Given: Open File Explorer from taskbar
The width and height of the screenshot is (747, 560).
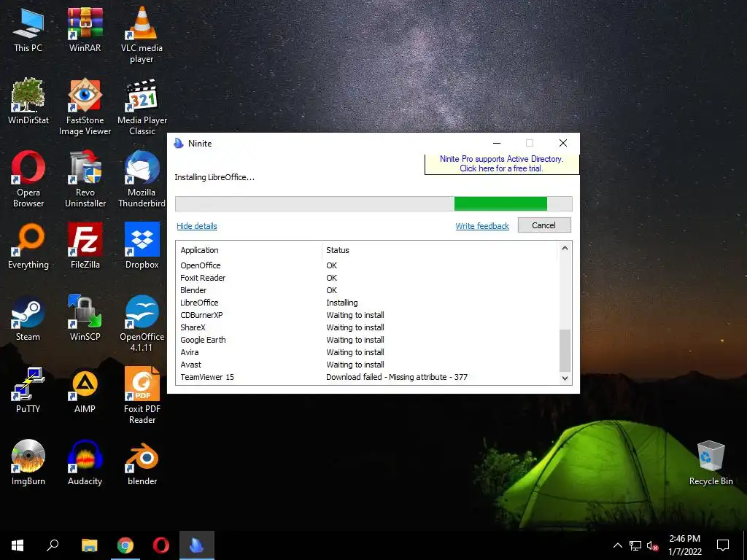Looking at the screenshot, I should tap(89, 545).
